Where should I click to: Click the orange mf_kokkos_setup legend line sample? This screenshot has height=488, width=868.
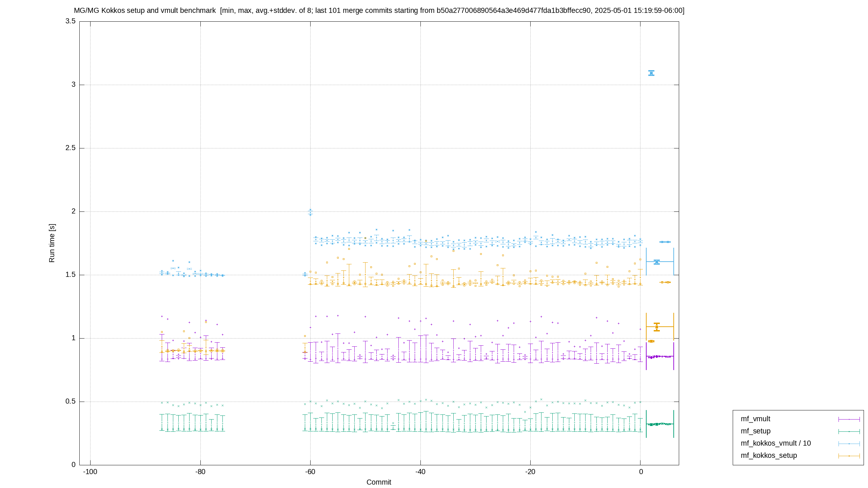coord(849,456)
